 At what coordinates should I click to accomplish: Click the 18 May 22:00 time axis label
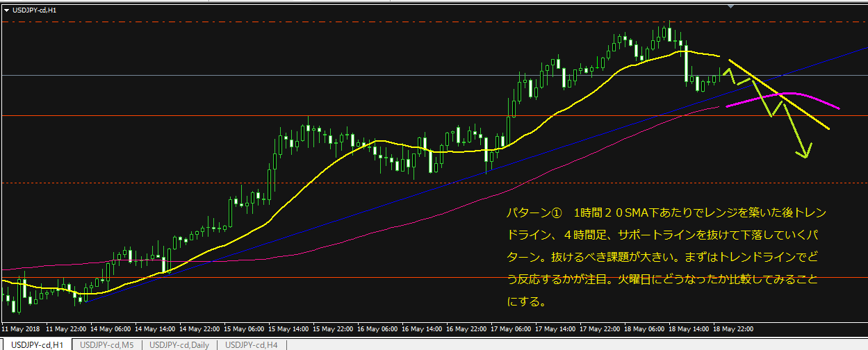point(733,328)
